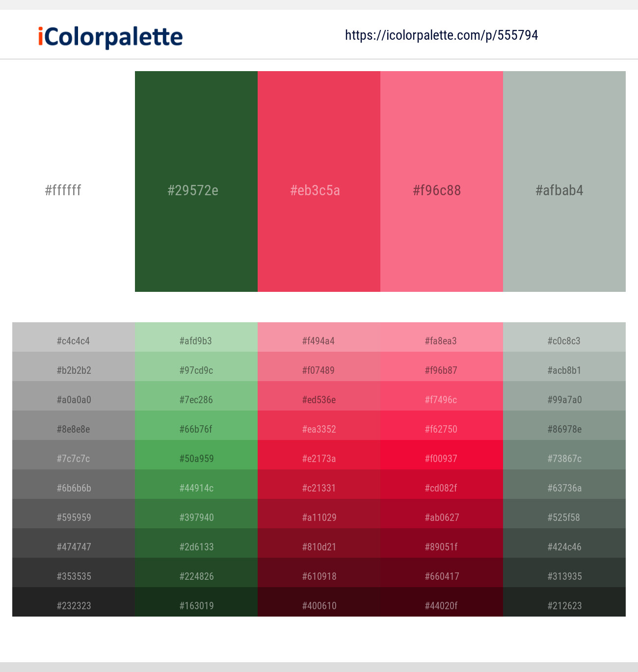Click the #fa8ea3 light pink shade
Image resolution: width=638 pixels, height=672 pixels.
pyautogui.click(x=442, y=337)
